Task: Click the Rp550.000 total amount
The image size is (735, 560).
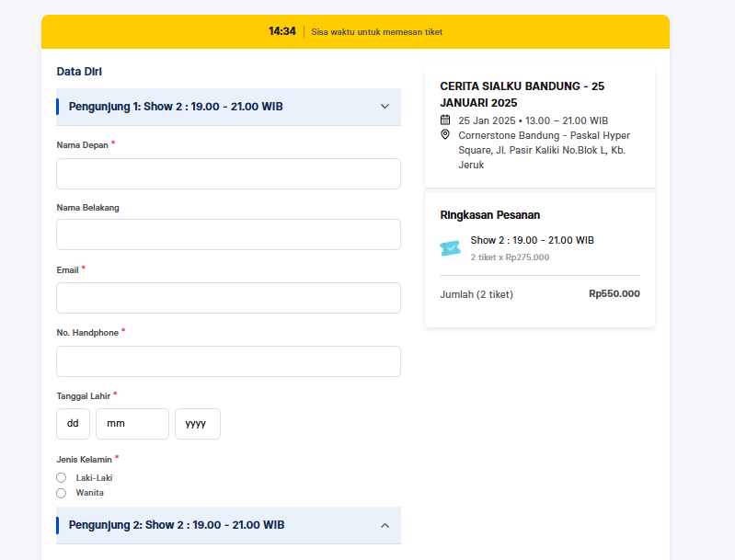Action: 614,294
